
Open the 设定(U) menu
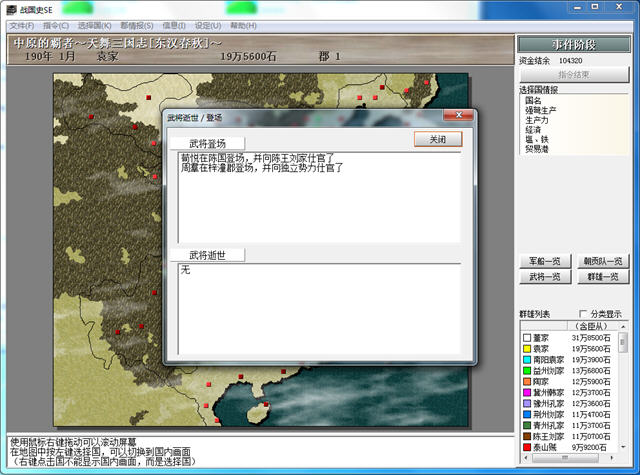pyautogui.click(x=208, y=26)
